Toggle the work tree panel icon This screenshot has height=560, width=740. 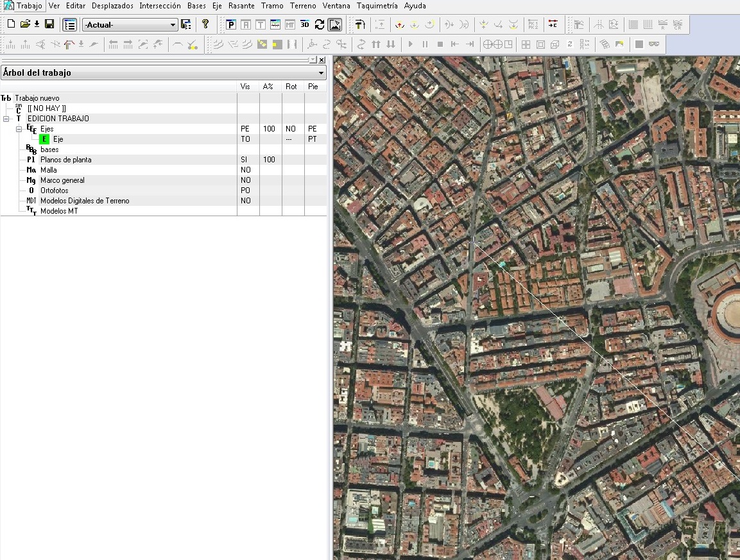(x=69, y=24)
